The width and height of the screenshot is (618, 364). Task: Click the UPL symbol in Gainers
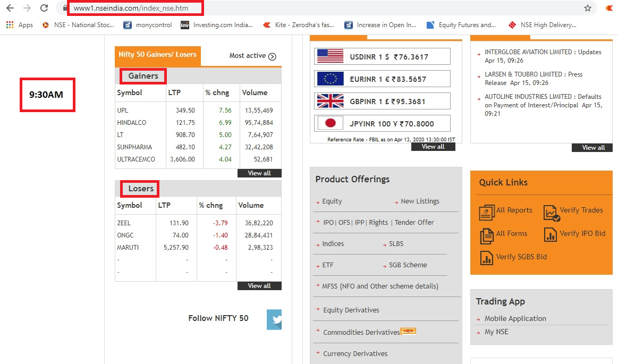coord(123,111)
